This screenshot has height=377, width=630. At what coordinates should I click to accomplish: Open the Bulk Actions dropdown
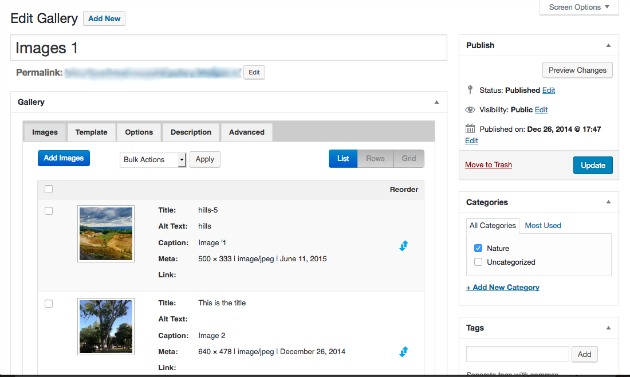click(x=153, y=160)
